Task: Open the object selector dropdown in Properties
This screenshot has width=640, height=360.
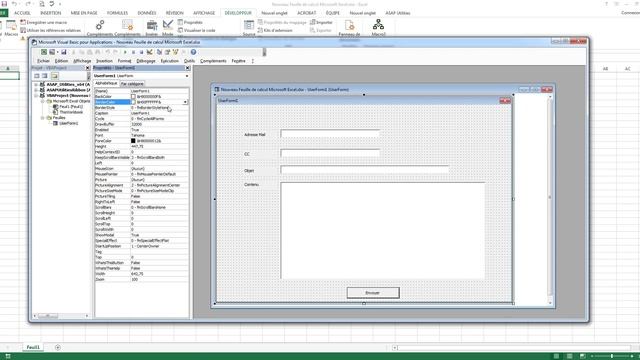Action: pyautogui.click(x=187, y=76)
